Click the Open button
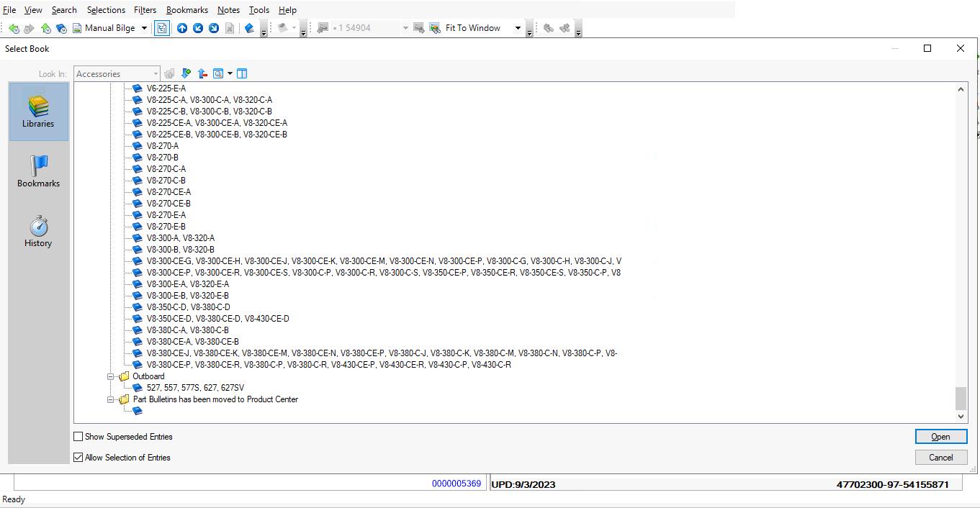The width and height of the screenshot is (980, 508). 940,437
